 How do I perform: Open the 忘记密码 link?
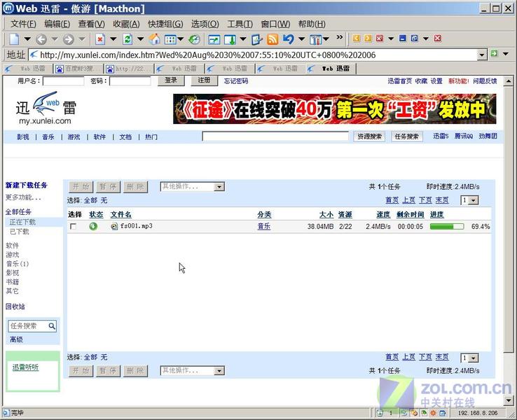[236, 81]
